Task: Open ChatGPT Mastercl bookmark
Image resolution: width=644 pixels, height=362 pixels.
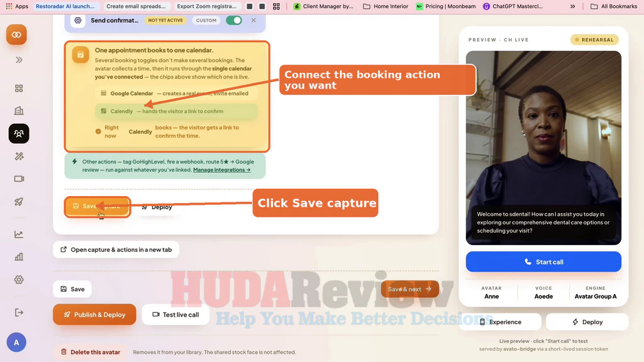Action: click(x=513, y=6)
